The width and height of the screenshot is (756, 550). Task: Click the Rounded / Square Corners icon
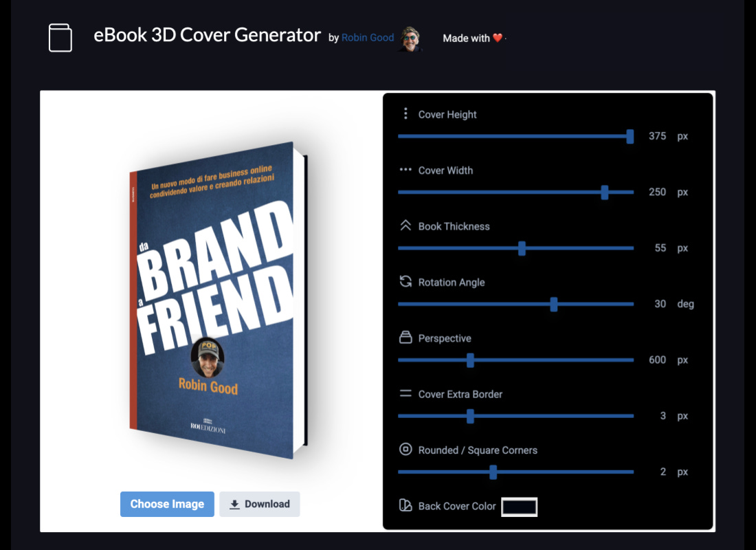tap(405, 449)
